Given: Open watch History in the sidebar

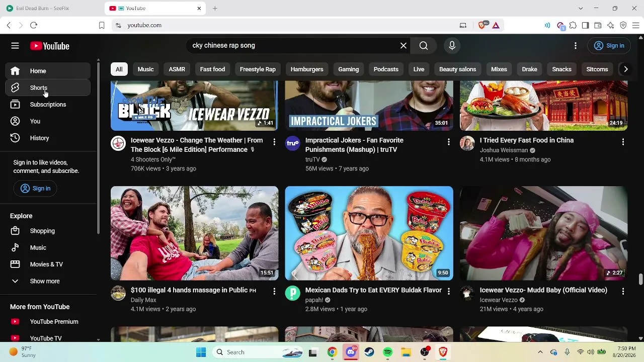Looking at the screenshot, I should point(48,138).
